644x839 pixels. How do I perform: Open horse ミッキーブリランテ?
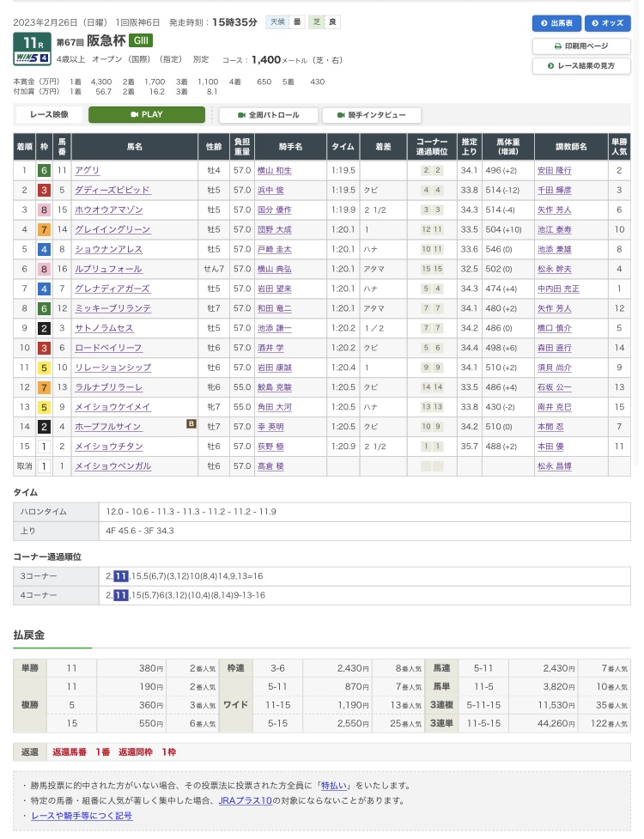pos(112,309)
